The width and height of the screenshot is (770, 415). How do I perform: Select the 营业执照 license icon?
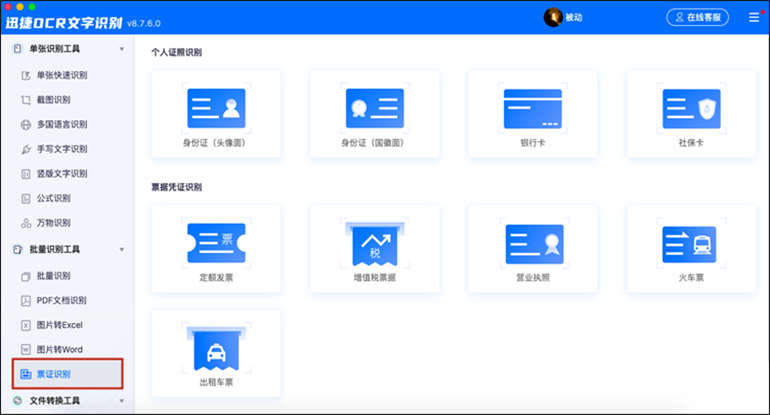coord(534,244)
